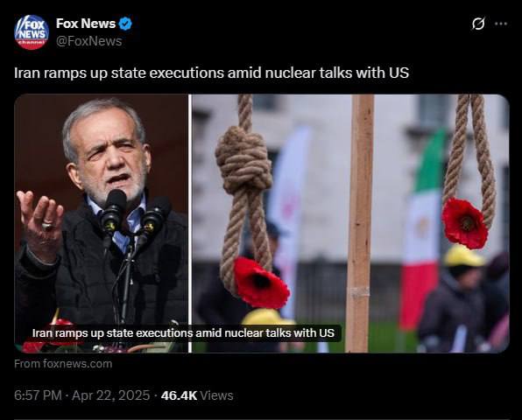Open the Fox News profile avatar
The height and width of the screenshot is (420, 522).
click(32, 32)
